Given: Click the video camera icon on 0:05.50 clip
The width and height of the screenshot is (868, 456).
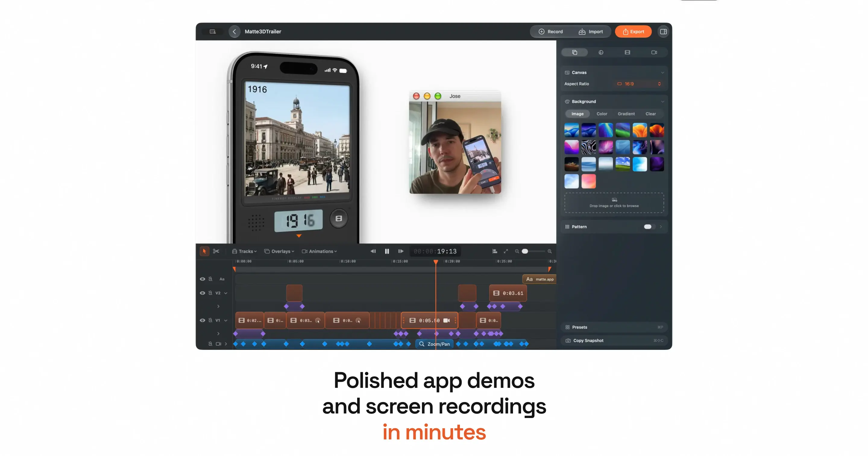Looking at the screenshot, I should click(x=446, y=320).
